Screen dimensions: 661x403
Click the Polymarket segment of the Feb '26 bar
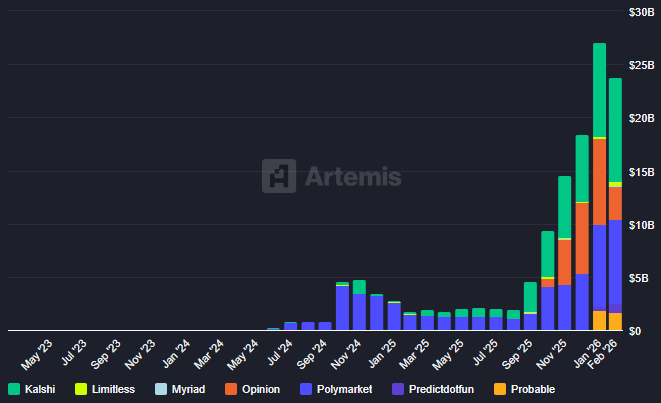[615, 262]
